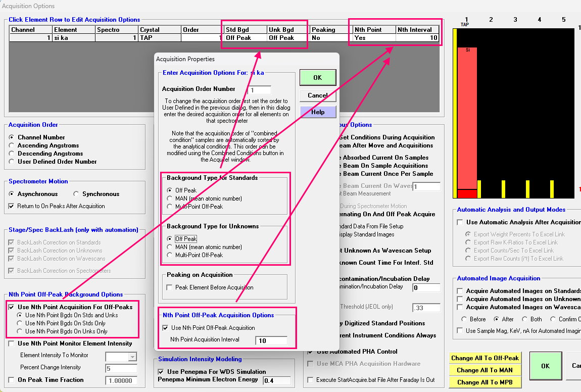The height and width of the screenshot is (392, 581).
Task: Click Change All To MAN button
Action: [485, 370]
